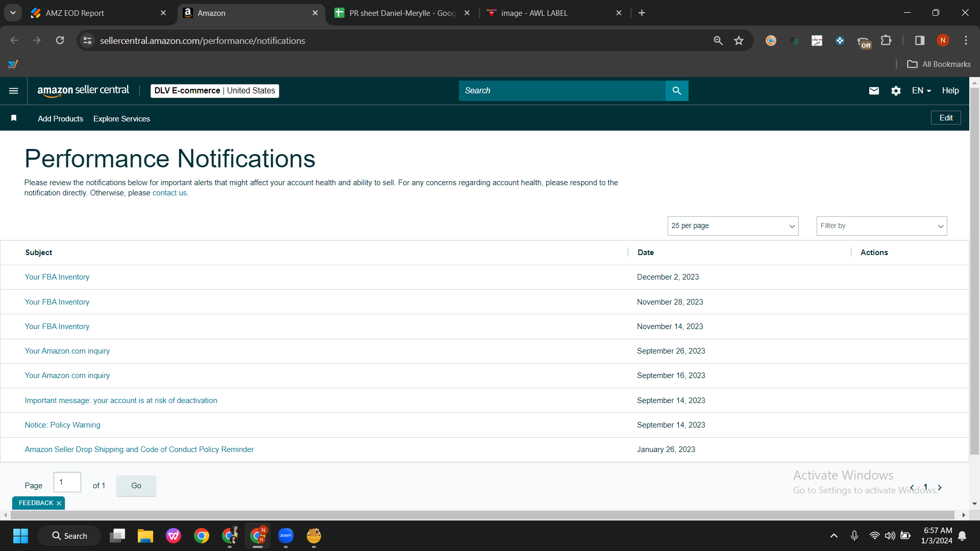
Task: Open Your FBA Inventory from December 2, 2023
Action: tap(57, 277)
